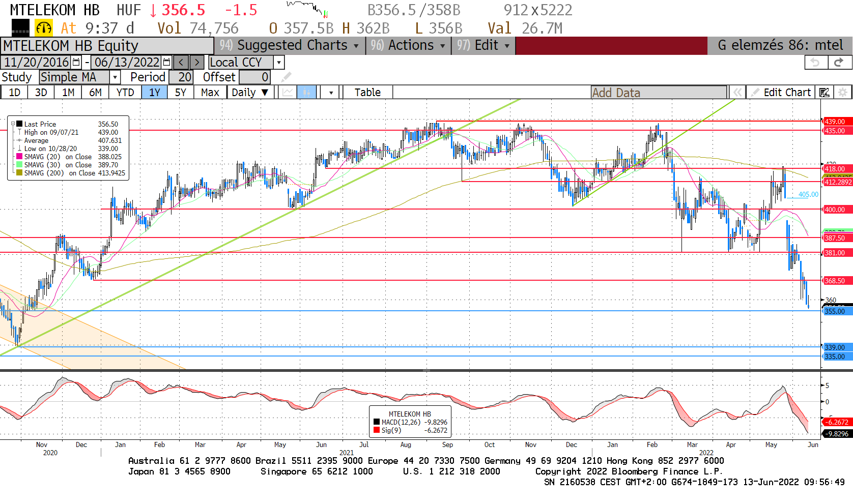Click the start date field 11/20/2016
This screenshot has width=853, height=504.
(x=37, y=62)
